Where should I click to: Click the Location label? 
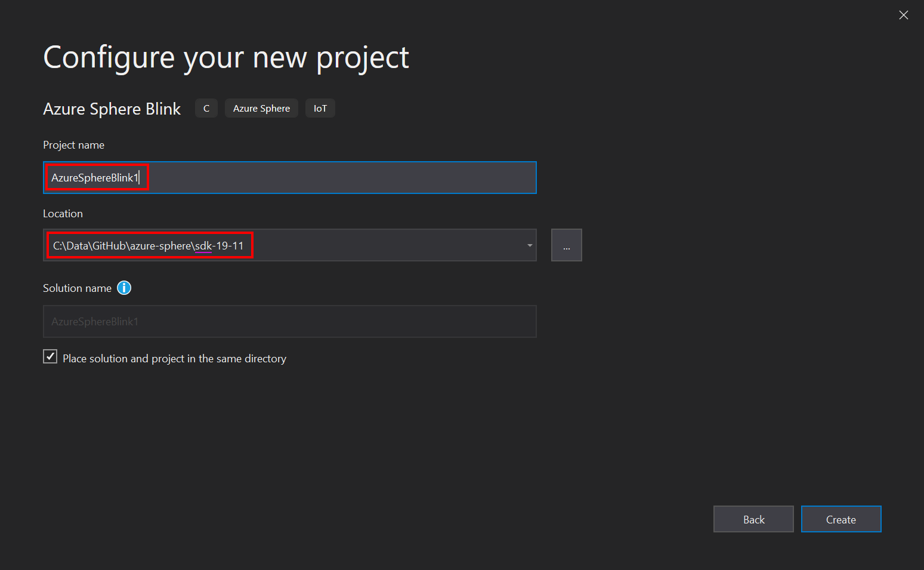point(63,214)
